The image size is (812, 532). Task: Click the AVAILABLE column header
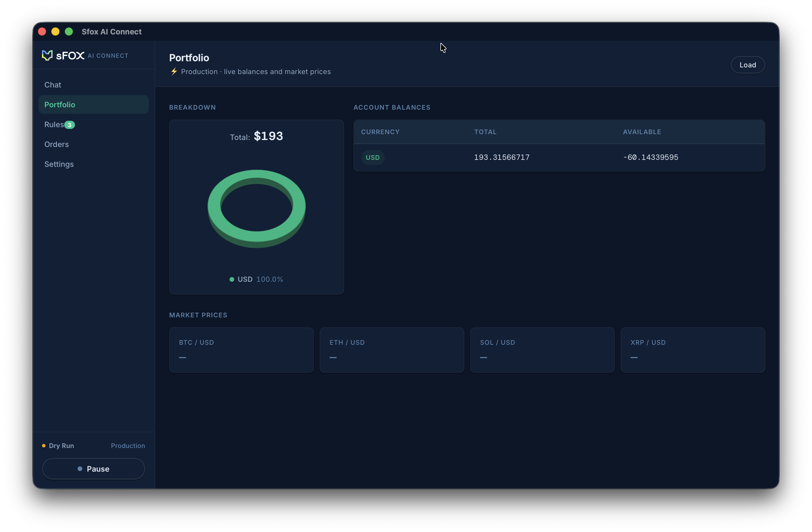click(x=642, y=132)
